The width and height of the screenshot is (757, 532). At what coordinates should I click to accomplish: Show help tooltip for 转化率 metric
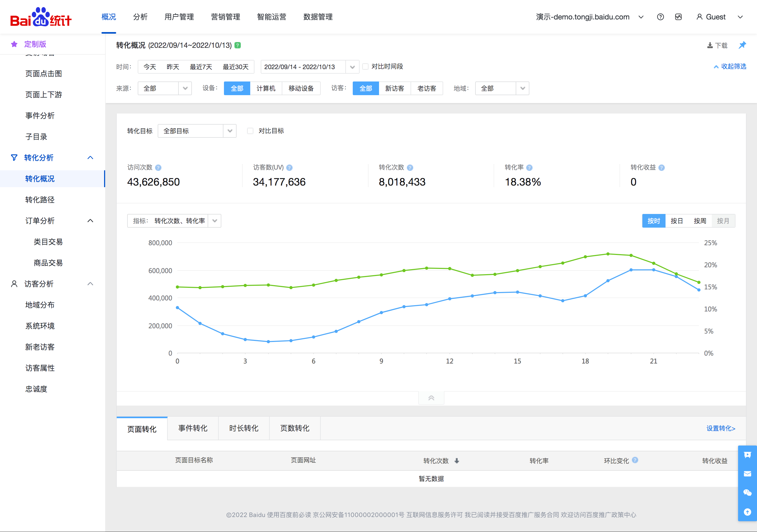[529, 168]
